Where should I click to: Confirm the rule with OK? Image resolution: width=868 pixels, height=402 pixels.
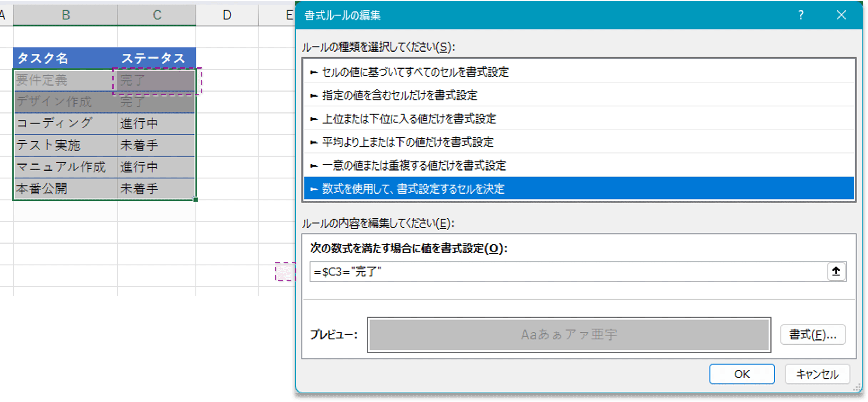point(742,374)
